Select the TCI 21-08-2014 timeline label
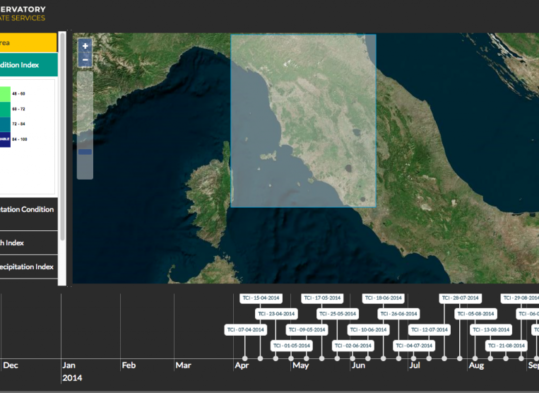This screenshot has width=539, height=393. pyautogui.click(x=506, y=346)
